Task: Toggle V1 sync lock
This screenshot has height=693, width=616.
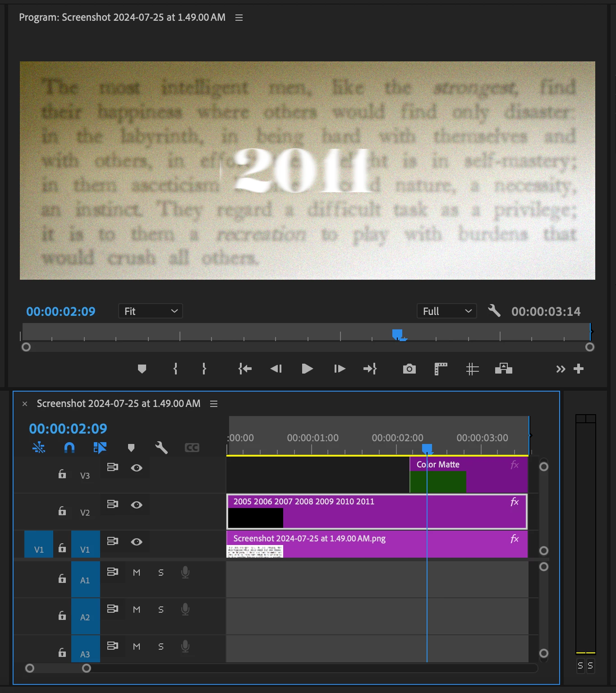Action: (112, 541)
